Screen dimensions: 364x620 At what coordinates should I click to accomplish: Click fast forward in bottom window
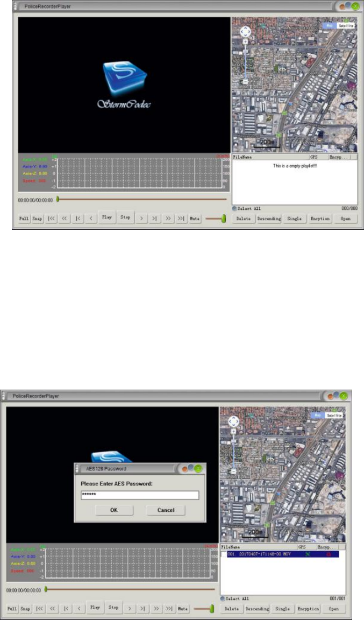coord(156,609)
